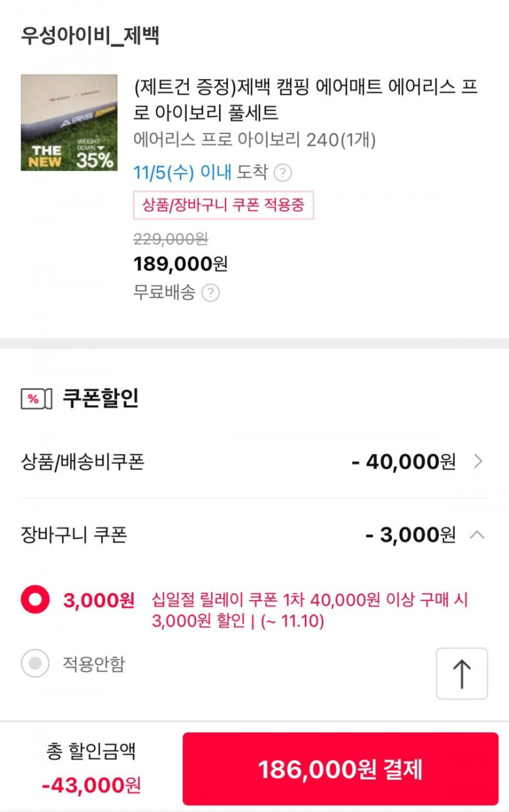Tap the 총 할인금액 -43,000원 summary
The image size is (509, 812).
91,769
